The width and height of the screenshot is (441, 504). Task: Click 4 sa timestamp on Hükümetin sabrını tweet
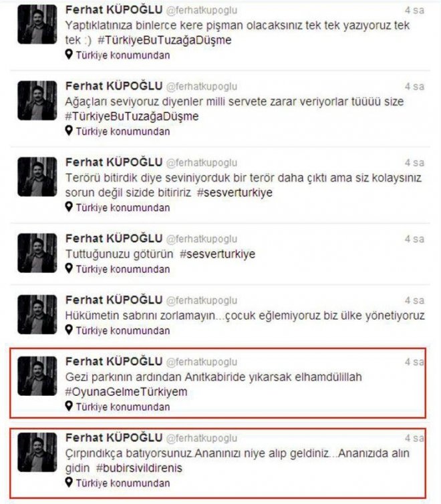pyautogui.click(x=414, y=300)
